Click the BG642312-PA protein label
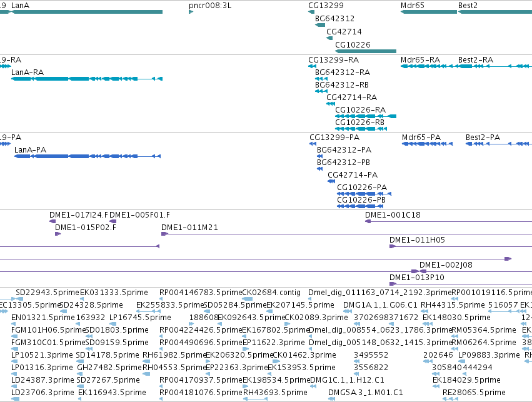The width and height of the screenshot is (532, 402). pos(344,150)
